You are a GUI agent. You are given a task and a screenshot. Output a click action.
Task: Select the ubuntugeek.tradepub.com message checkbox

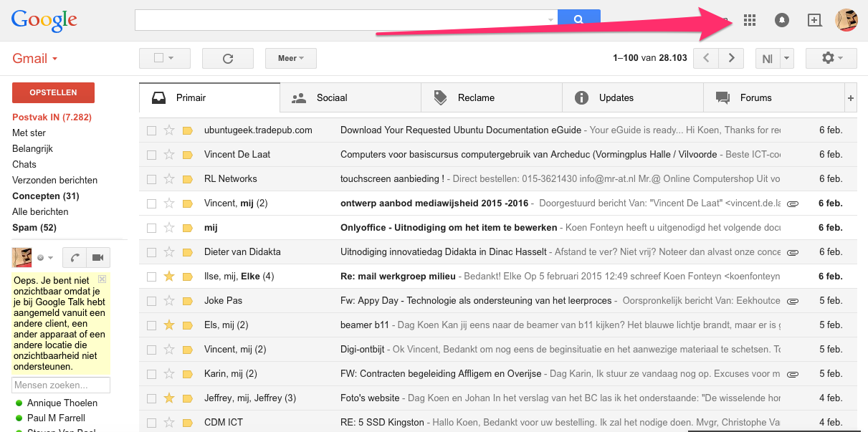151,130
